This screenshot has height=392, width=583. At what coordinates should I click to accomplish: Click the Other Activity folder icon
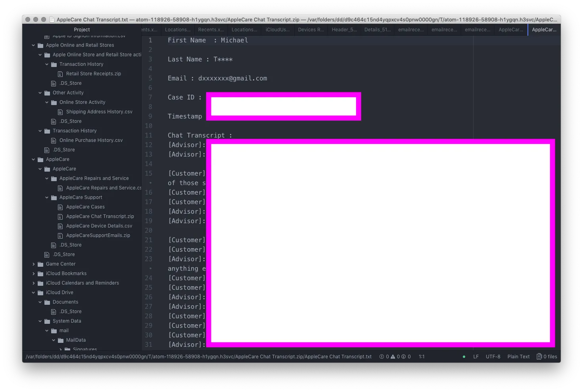point(47,93)
